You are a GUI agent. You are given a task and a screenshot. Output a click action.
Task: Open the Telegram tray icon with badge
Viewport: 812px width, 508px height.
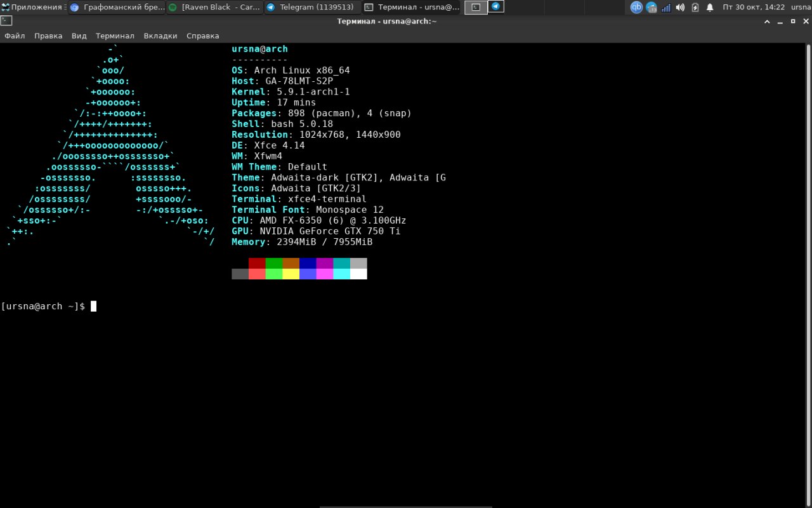pos(652,7)
